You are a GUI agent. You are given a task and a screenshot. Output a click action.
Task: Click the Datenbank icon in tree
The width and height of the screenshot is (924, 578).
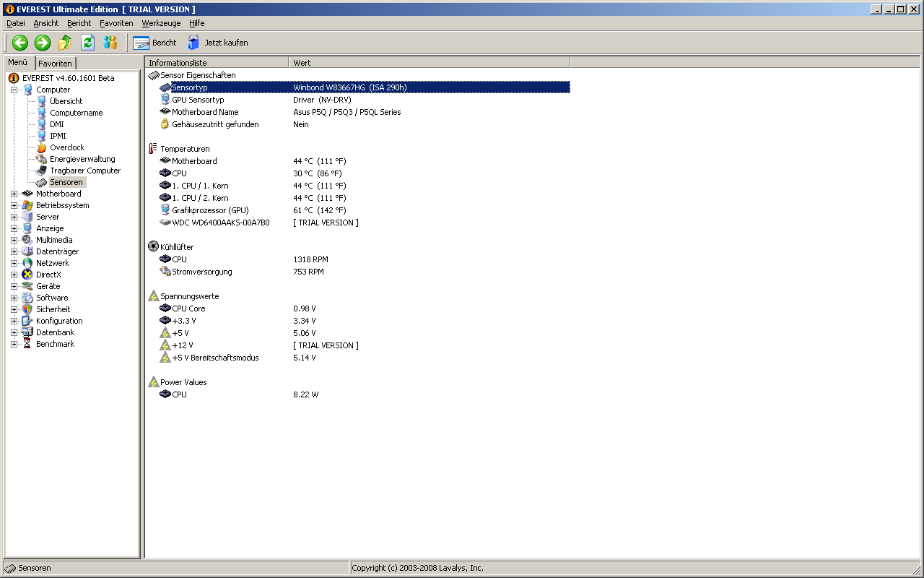27,332
